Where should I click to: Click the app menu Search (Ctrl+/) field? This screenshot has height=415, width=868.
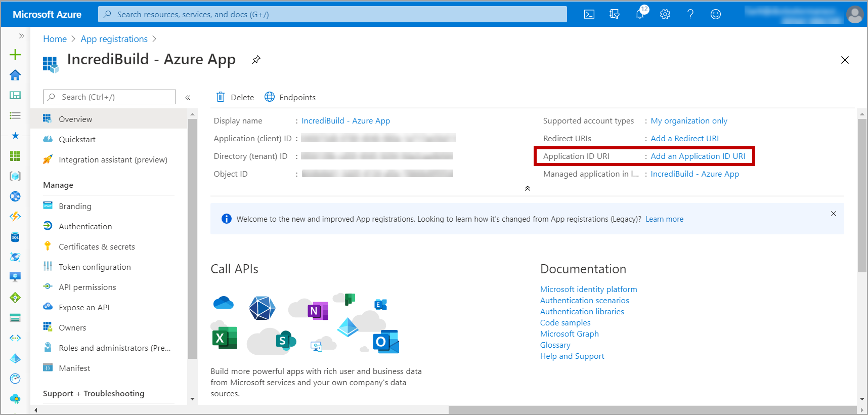109,97
